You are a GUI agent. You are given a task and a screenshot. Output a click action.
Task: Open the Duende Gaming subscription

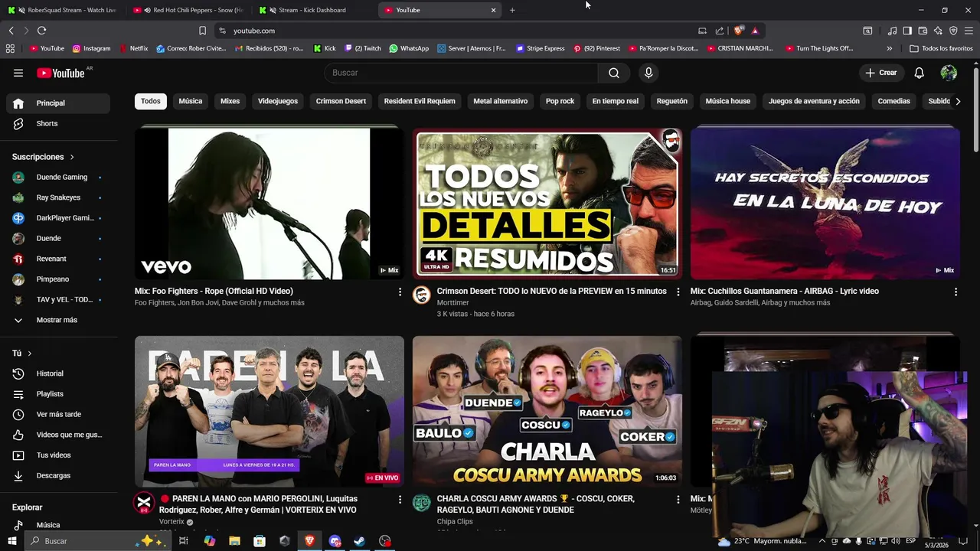click(x=58, y=177)
